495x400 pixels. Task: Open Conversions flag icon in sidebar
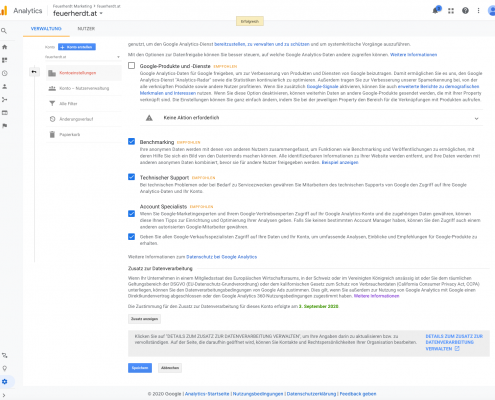[5, 126]
